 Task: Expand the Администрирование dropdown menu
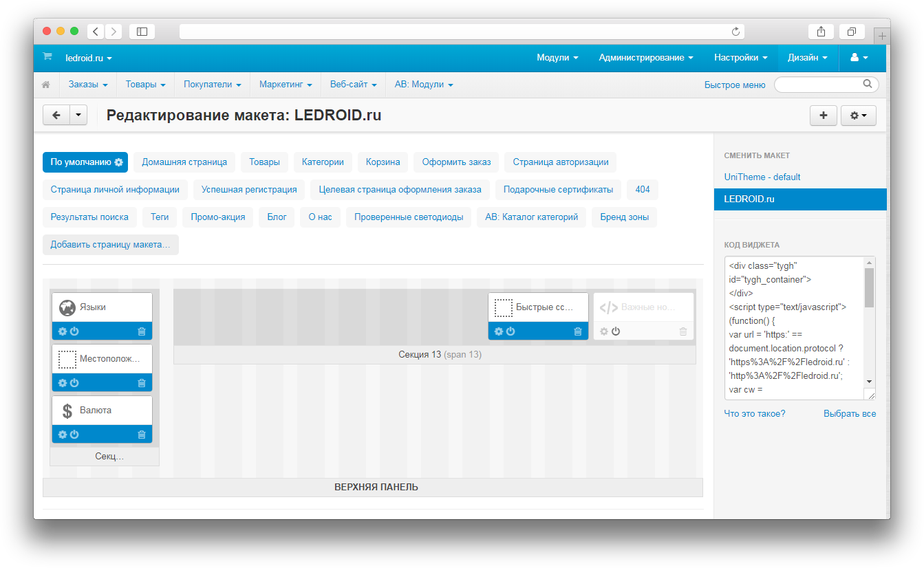(645, 58)
